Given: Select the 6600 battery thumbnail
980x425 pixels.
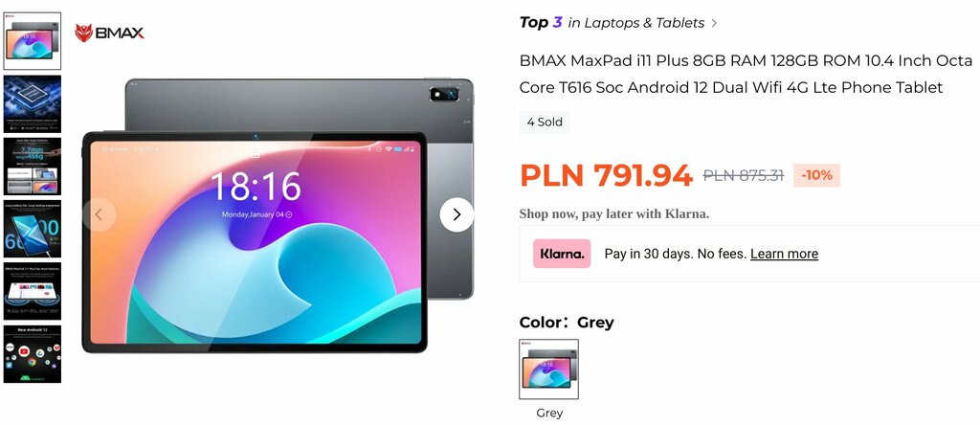Looking at the screenshot, I should pos(33,229).
